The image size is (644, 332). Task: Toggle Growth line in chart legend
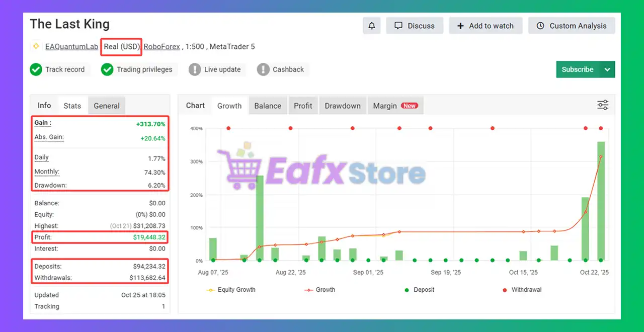(x=319, y=290)
